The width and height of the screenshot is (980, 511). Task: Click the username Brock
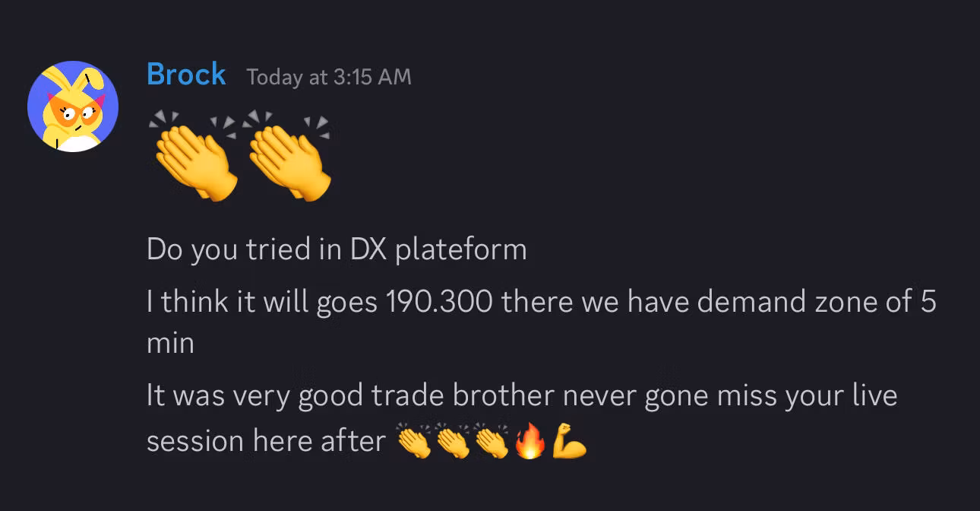186,75
